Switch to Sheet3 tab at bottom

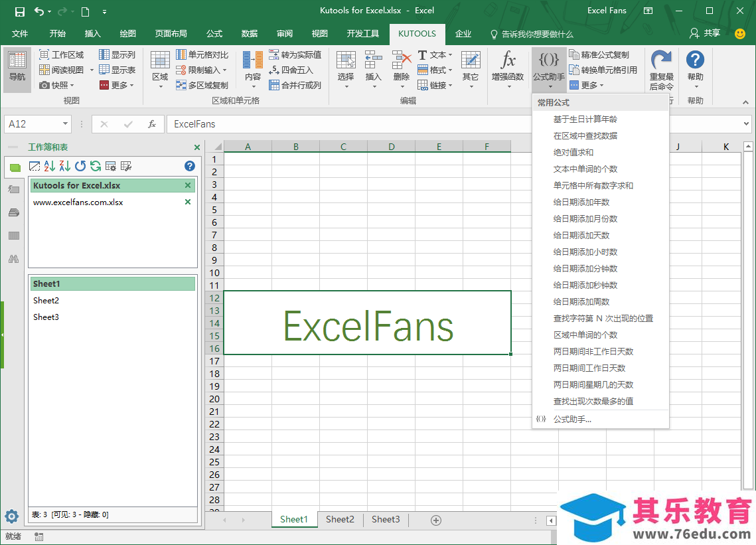pyautogui.click(x=386, y=519)
